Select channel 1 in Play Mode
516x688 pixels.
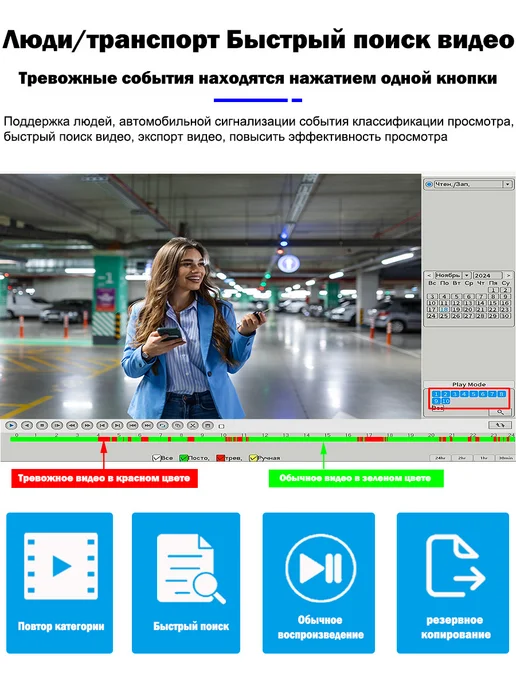pos(436,394)
